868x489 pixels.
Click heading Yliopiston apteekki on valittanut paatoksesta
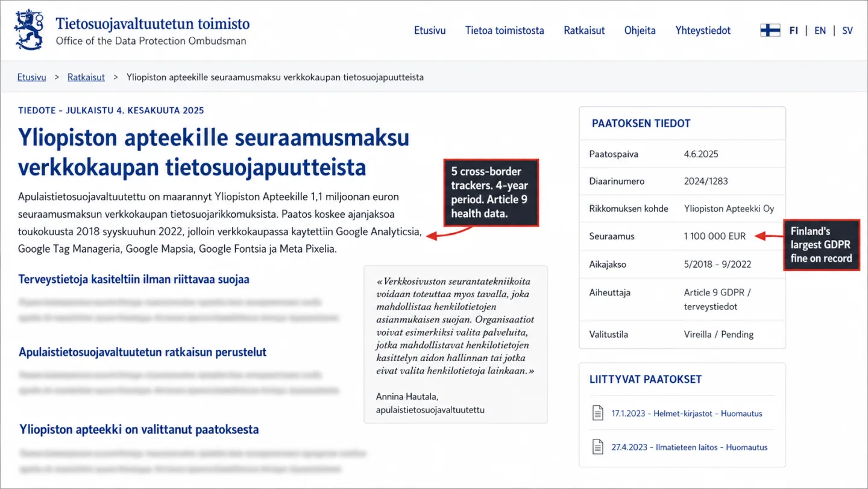[x=139, y=429]
